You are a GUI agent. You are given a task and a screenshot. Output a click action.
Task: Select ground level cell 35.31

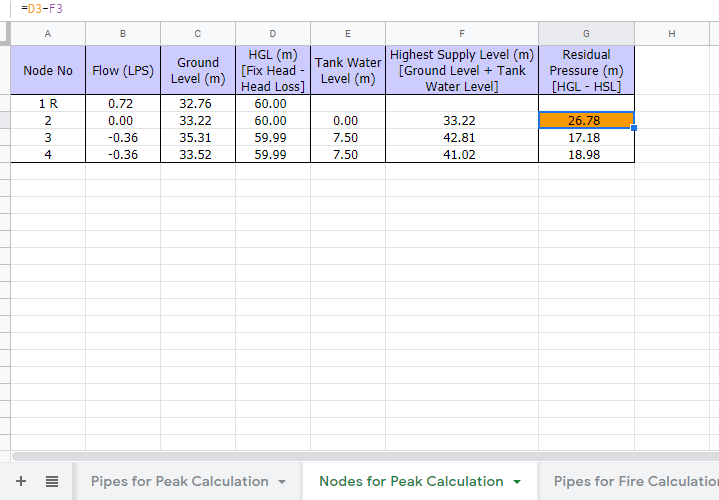coord(198,138)
